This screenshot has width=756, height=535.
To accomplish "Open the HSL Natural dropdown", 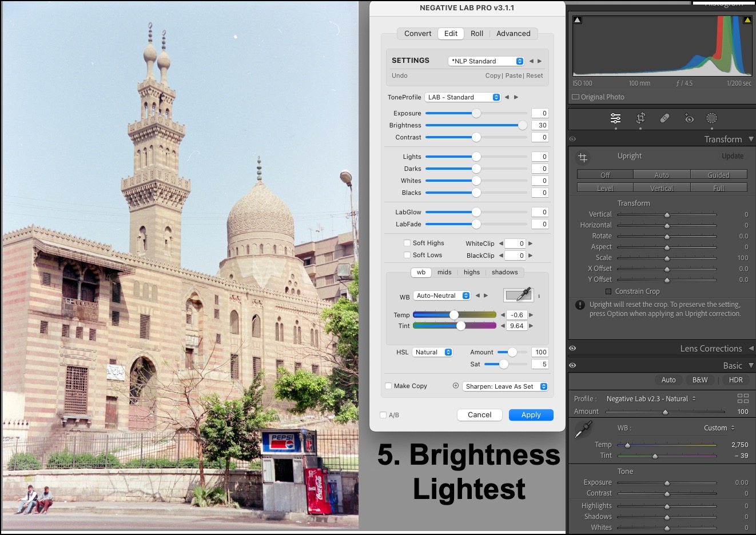I will tap(432, 352).
